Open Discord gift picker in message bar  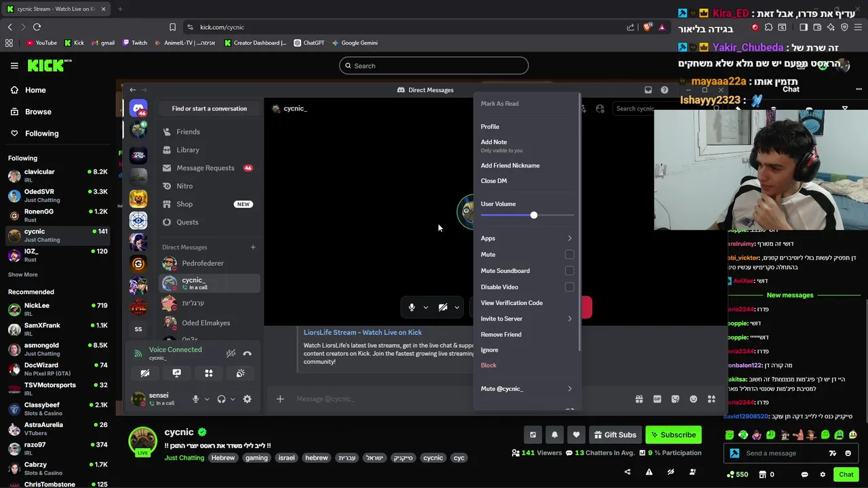[639, 399]
